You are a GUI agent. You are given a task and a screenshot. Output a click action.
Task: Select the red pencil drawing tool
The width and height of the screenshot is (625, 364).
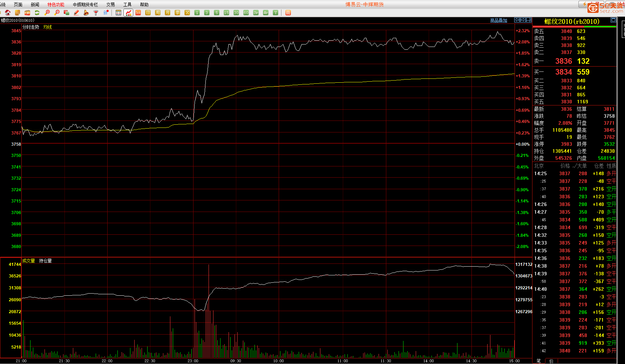(x=76, y=13)
